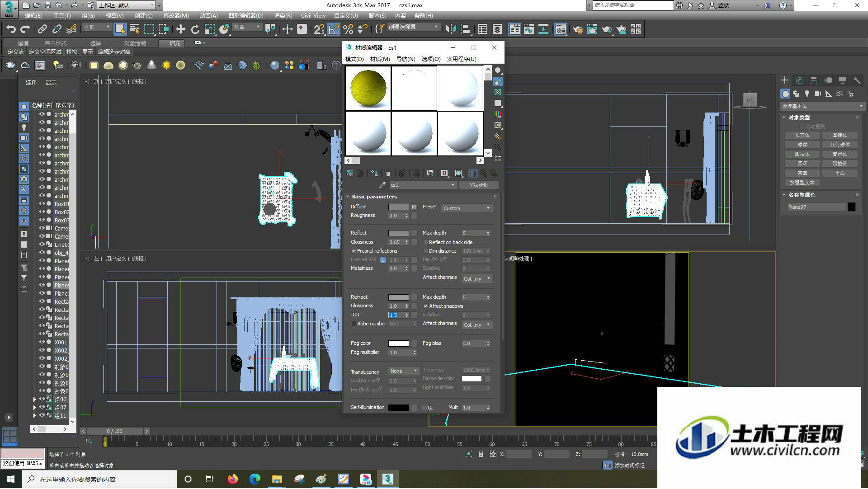Click the white Fog color swatch
The height and width of the screenshot is (489, 868).
(398, 343)
